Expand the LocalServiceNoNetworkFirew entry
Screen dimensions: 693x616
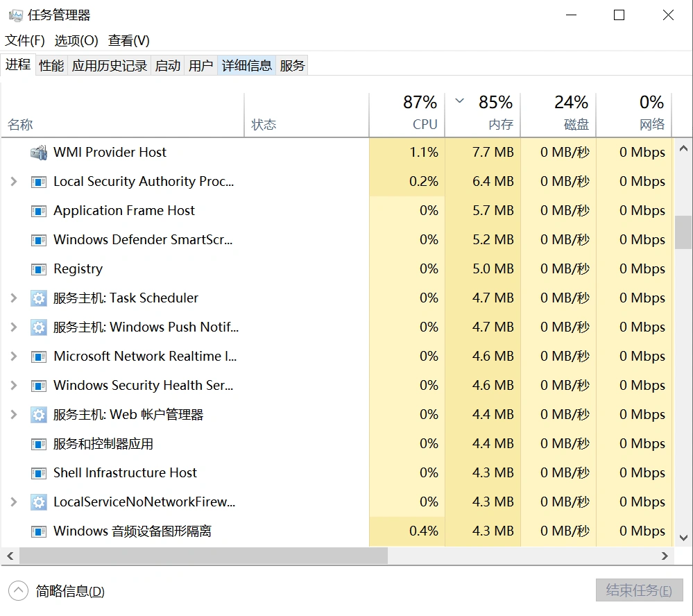[x=14, y=502]
